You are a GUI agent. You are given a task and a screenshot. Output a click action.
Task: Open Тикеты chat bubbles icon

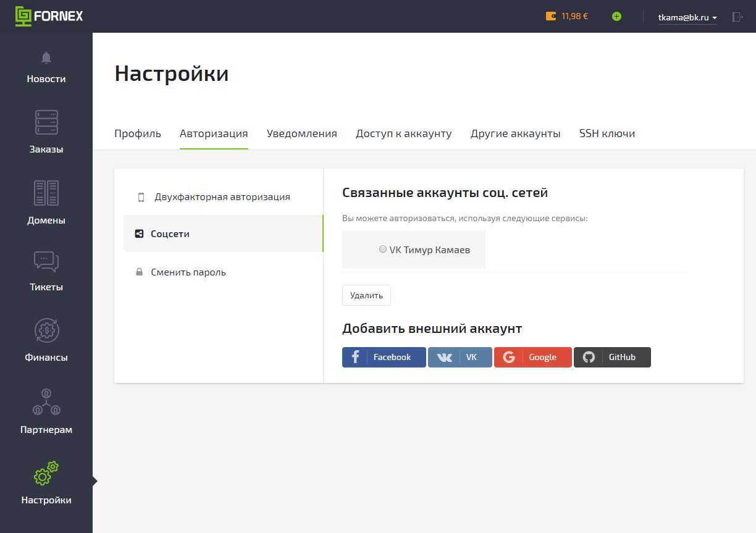coord(46,261)
